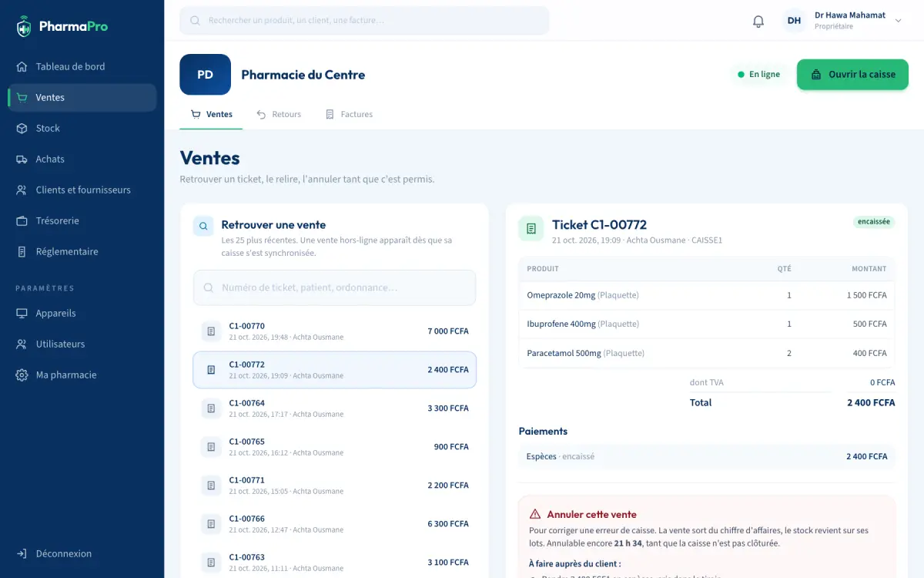Select ticket C1-00763 in the list
Viewport: 924px width, 578px height.
(x=334, y=563)
